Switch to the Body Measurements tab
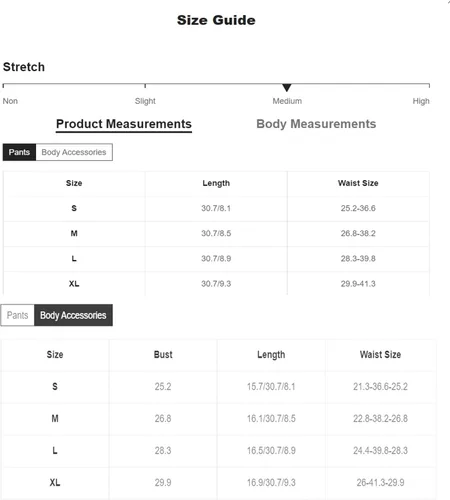The height and width of the screenshot is (500, 450). 316,124
